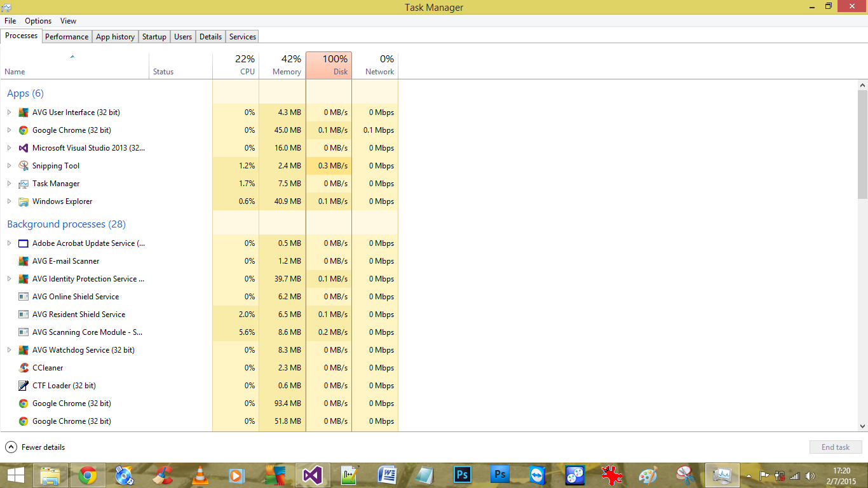The height and width of the screenshot is (488, 868).
Task: Sort processes by the Disk column
Action: (329, 65)
